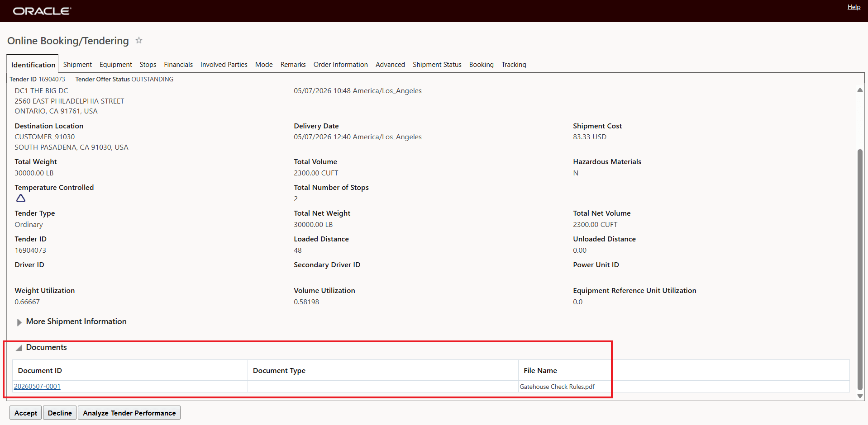Click Total Net Volume value 2300.00 CUFT
868x425 pixels.
pos(595,225)
